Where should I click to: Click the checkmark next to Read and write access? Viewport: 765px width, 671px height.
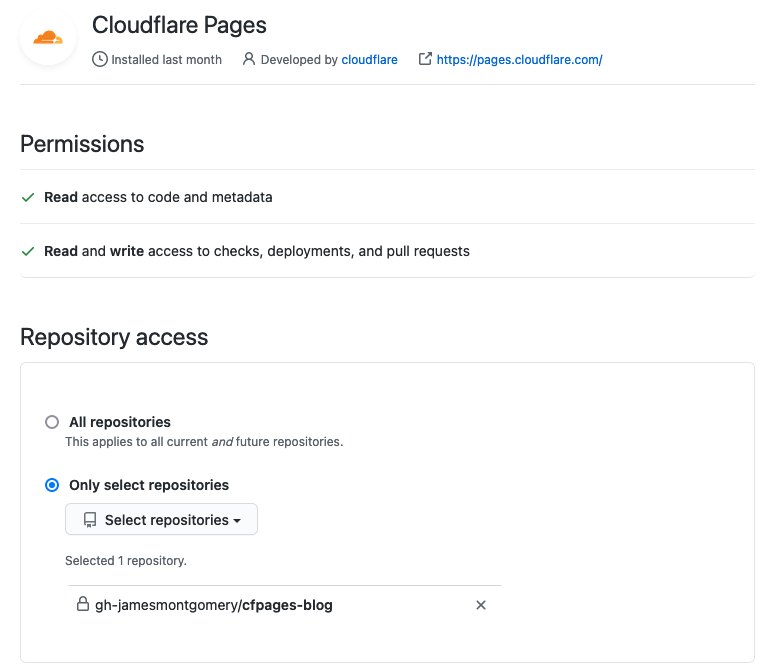click(x=28, y=251)
